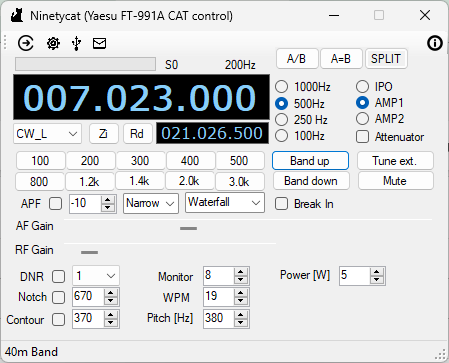Click the A/B VFO swap button
The image size is (449, 363).
[297, 59]
